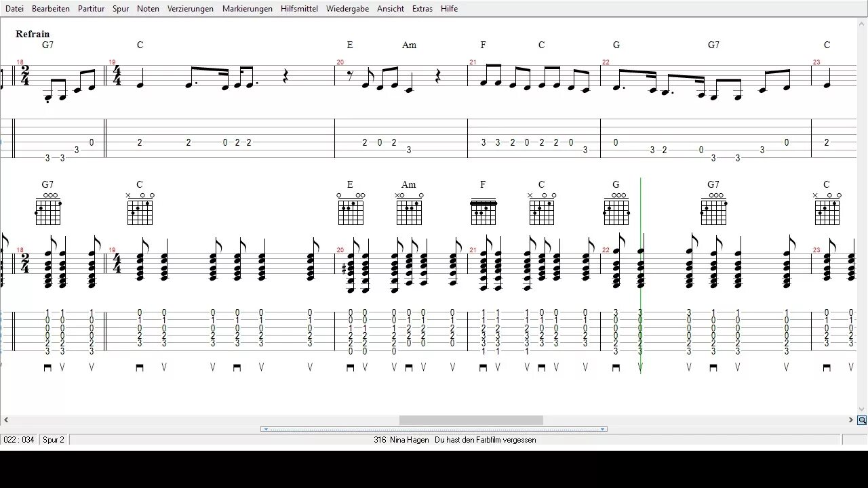The height and width of the screenshot is (488, 868).
Task: Click the 4/4 time signature in the chord staff
Action: click(117, 263)
